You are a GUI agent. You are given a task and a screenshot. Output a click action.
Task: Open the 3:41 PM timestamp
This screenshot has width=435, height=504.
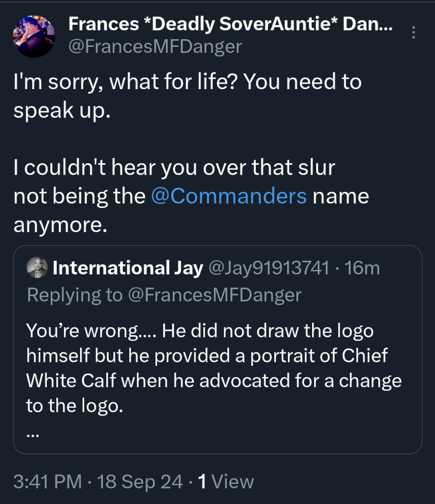pos(48,481)
